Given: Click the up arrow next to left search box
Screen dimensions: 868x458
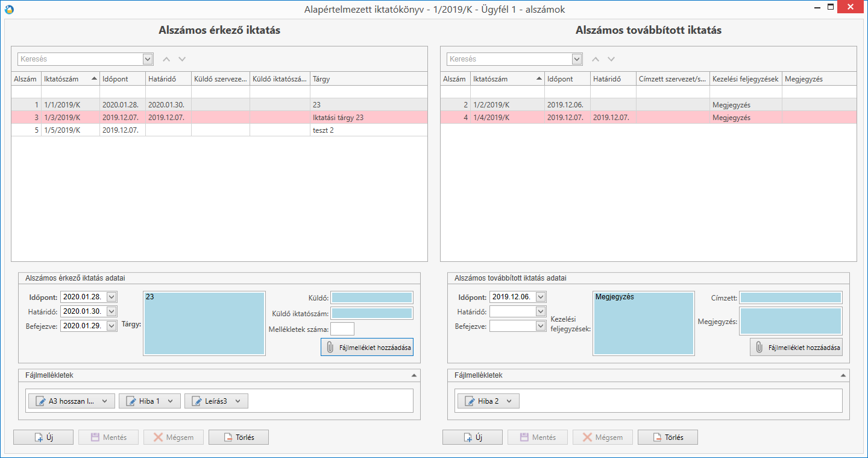Looking at the screenshot, I should [x=167, y=59].
